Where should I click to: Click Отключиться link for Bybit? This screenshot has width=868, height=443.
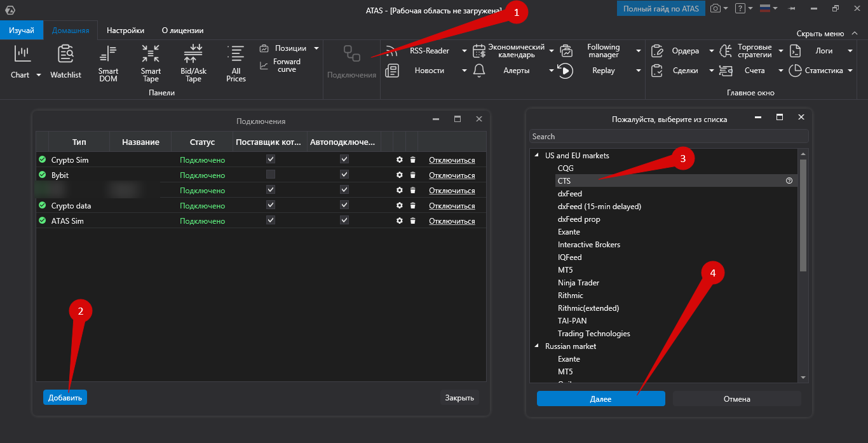coord(452,175)
